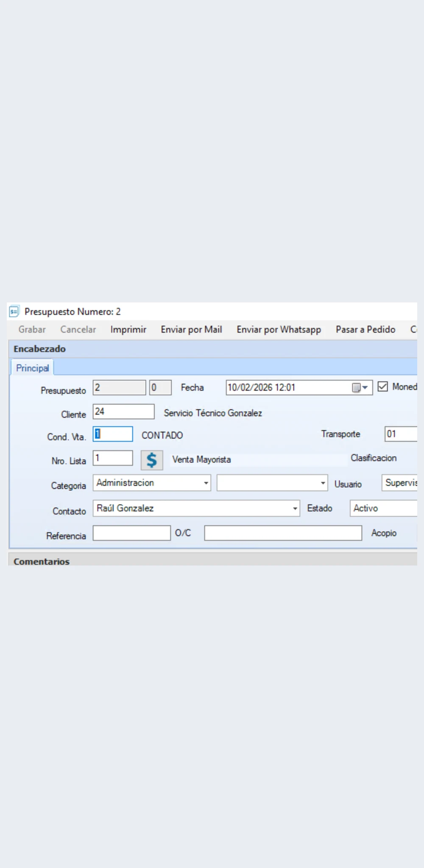Click the Cond. Vta. input field
424x868 pixels.
113,434
